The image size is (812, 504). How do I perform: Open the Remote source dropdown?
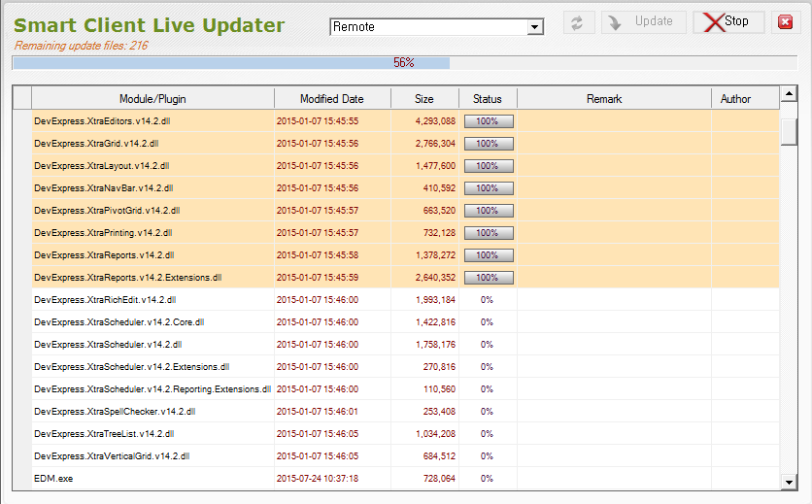(x=534, y=27)
